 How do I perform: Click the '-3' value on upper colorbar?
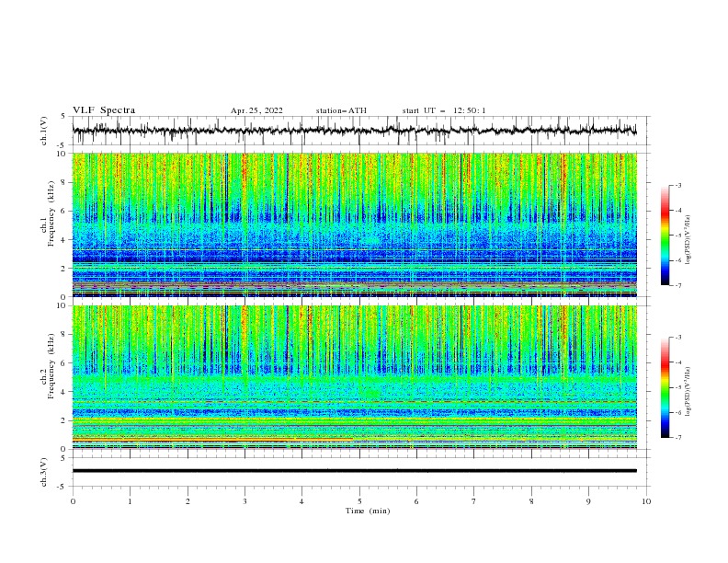pos(678,185)
